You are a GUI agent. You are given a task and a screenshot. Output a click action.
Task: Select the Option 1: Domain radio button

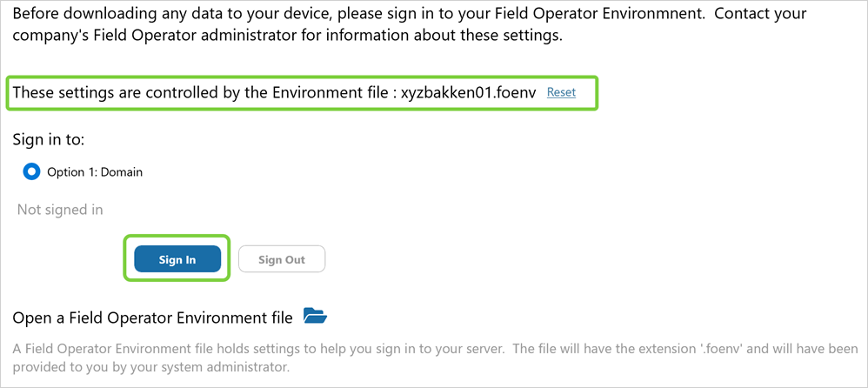[32, 171]
